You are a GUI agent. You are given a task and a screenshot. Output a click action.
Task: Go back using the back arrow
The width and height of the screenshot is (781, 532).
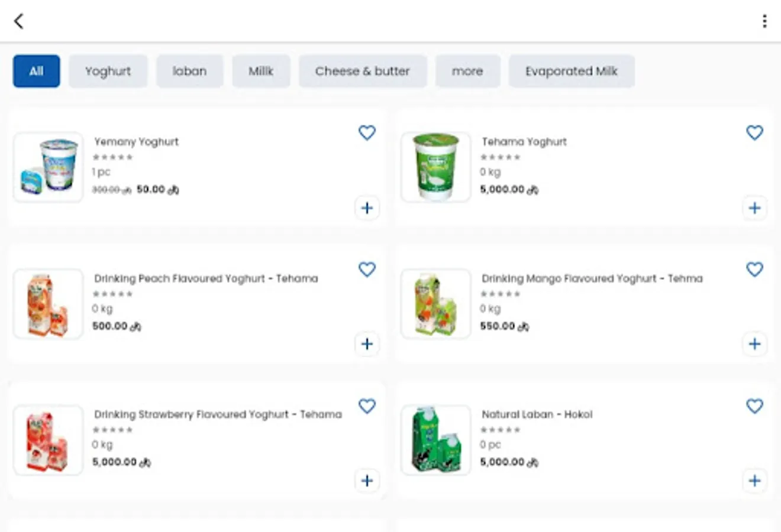(19, 21)
